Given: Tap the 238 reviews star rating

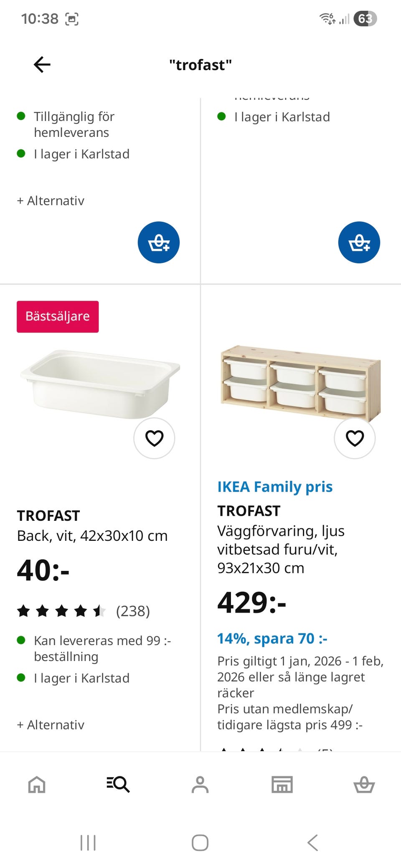Looking at the screenshot, I should click(x=84, y=611).
